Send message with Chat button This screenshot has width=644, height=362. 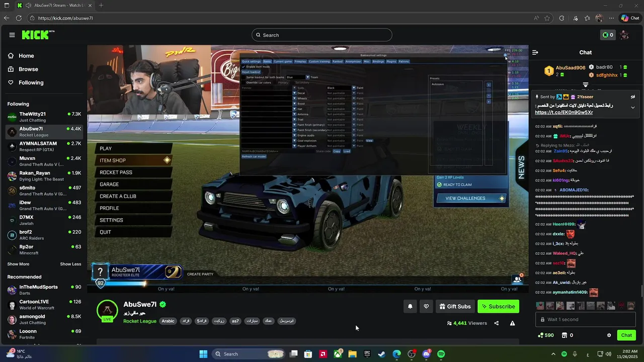point(626,335)
